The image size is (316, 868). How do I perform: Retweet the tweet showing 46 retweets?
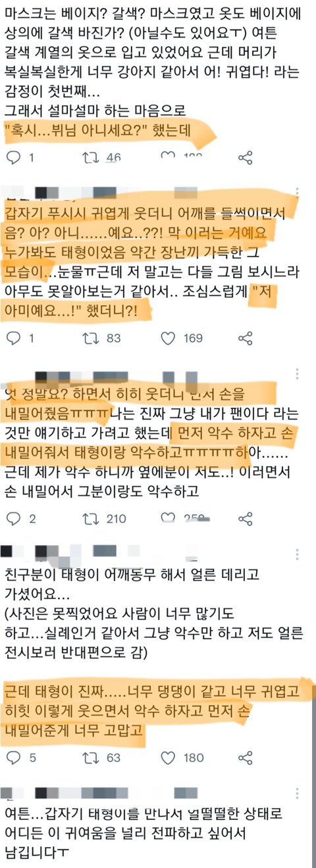pyautogui.click(x=91, y=157)
